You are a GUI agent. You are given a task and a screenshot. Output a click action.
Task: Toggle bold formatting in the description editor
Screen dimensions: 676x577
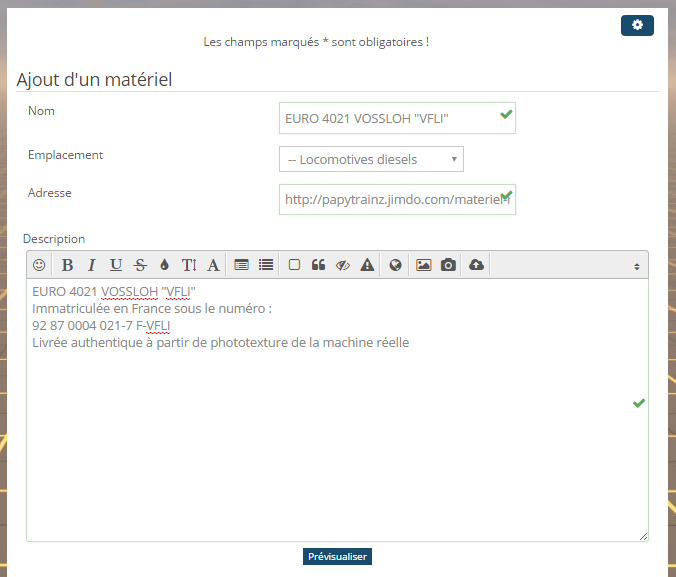[67, 265]
